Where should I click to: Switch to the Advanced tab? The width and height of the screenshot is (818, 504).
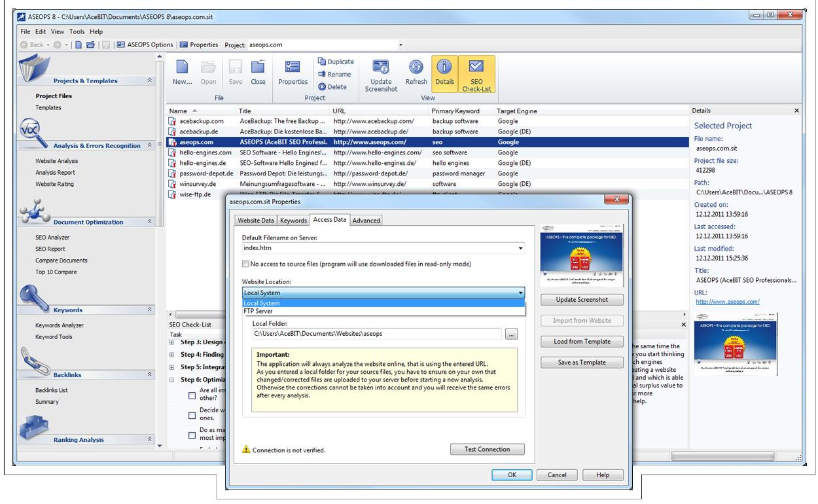pyautogui.click(x=366, y=221)
